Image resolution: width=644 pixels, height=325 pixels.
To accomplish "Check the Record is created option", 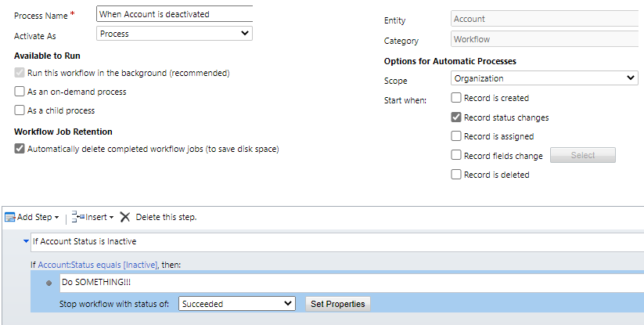I will point(456,98).
